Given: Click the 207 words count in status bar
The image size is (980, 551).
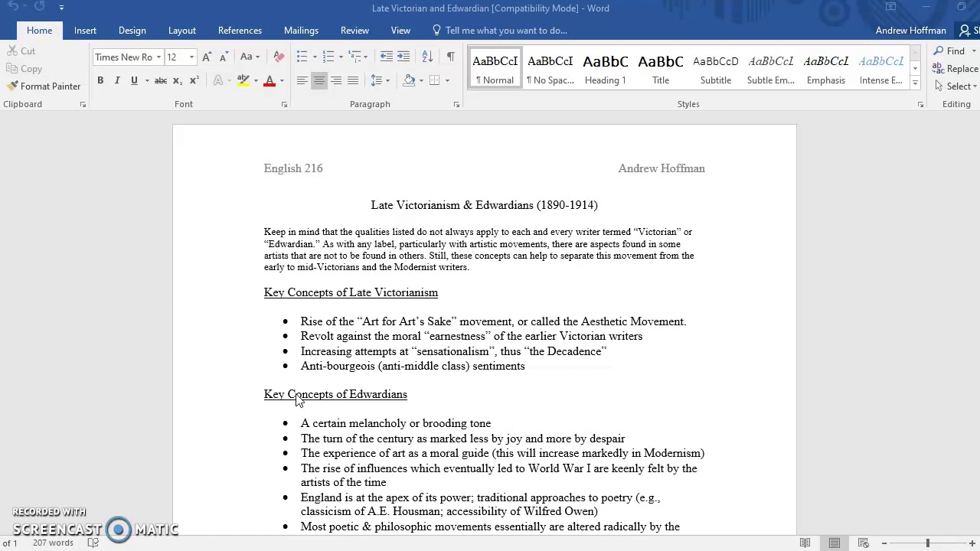Looking at the screenshot, I should 53,543.
